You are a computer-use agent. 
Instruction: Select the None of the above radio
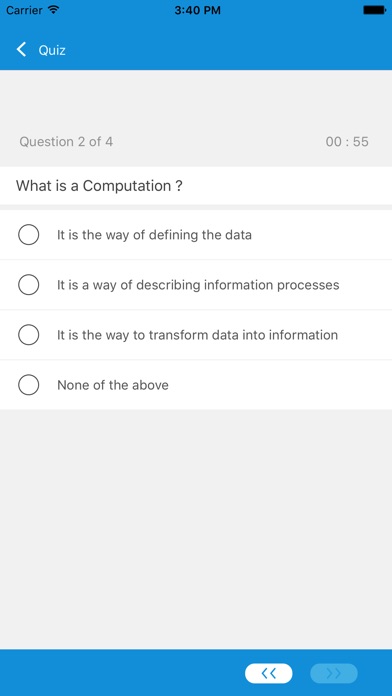(28, 385)
